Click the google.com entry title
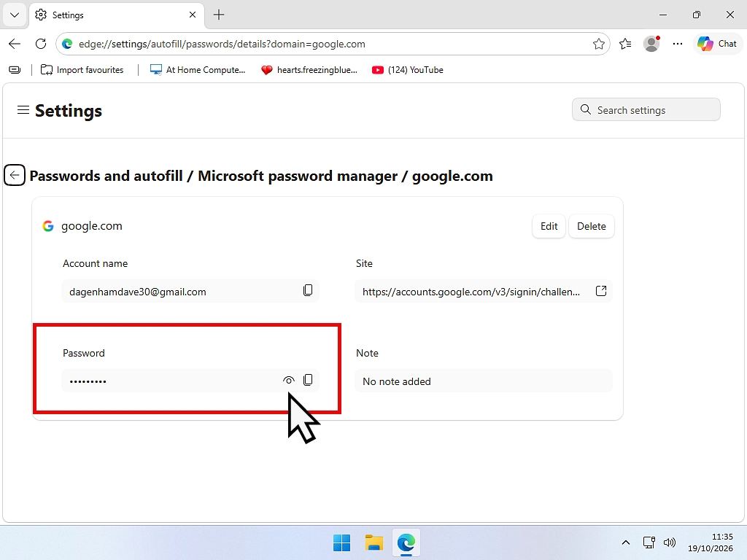747x560 pixels. 91,226
